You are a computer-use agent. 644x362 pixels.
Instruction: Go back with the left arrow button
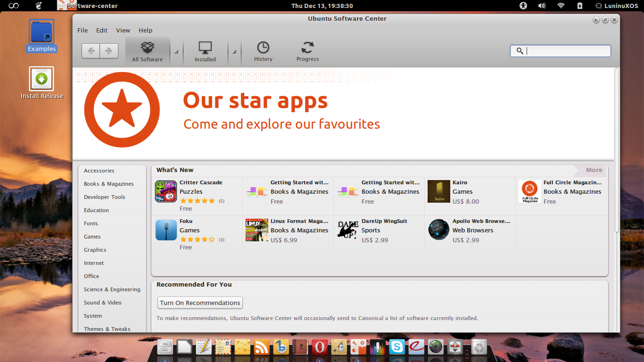[91, 51]
